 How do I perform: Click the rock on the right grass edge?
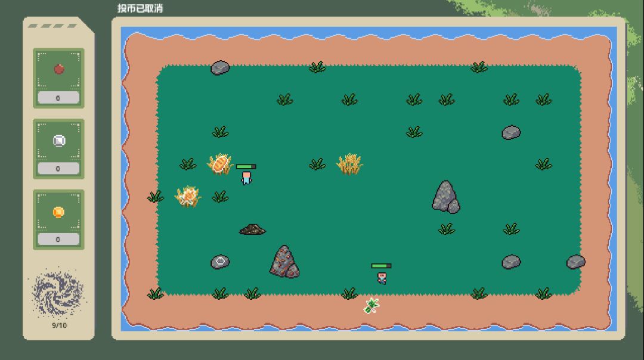(576, 262)
